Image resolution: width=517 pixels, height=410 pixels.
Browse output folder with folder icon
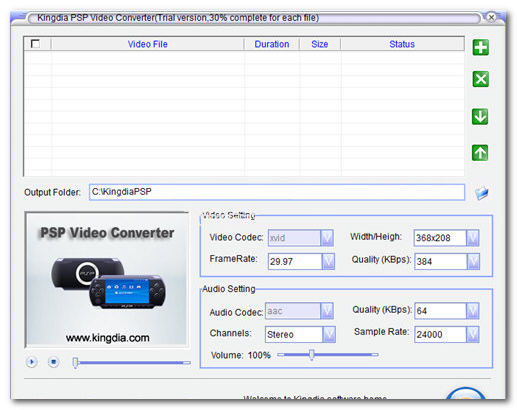481,193
